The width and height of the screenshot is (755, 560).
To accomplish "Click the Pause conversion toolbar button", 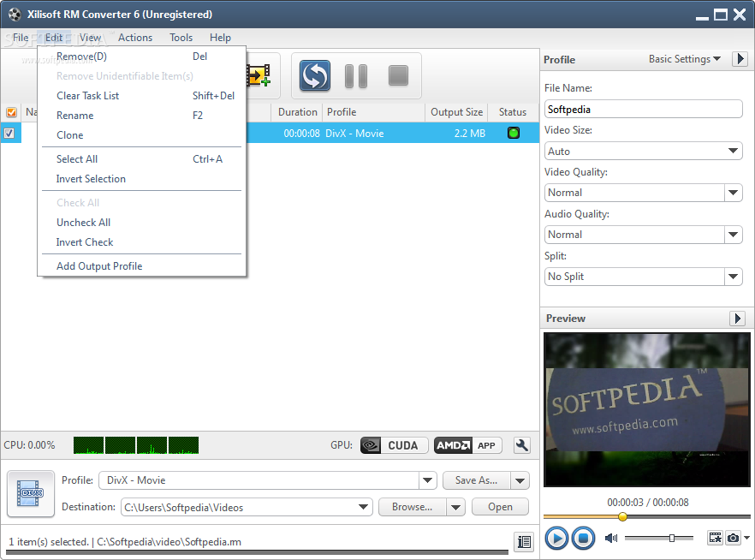I will [x=356, y=75].
